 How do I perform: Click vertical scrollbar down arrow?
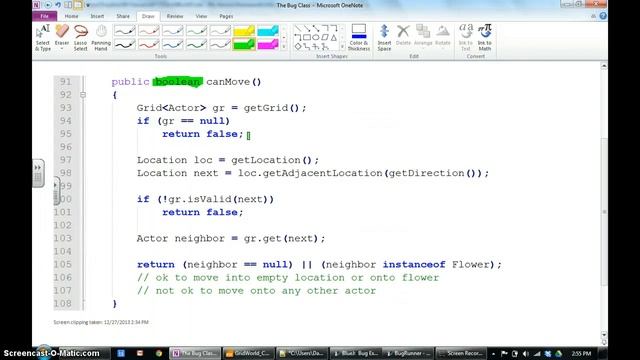coord(604,334)
